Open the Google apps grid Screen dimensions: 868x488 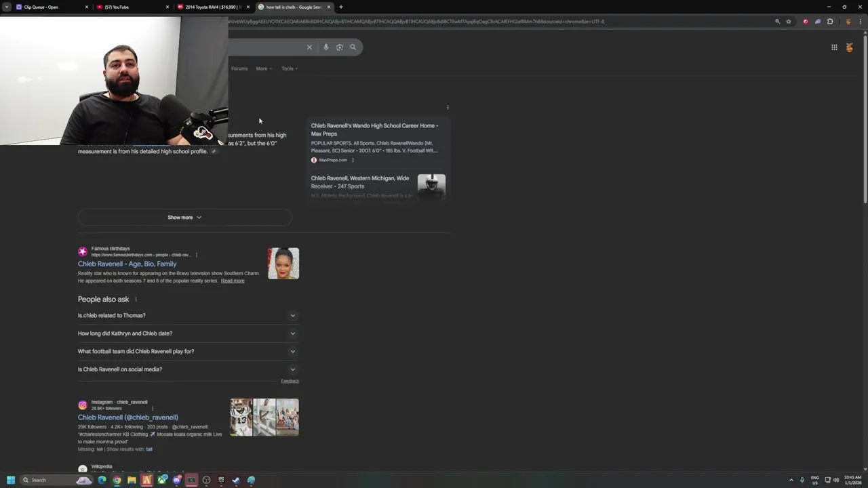834,47
